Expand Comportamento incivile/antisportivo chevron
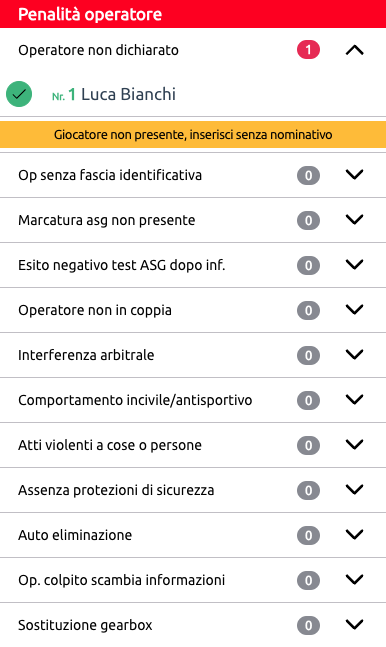 pyautogui.click(x=354, y=400)
